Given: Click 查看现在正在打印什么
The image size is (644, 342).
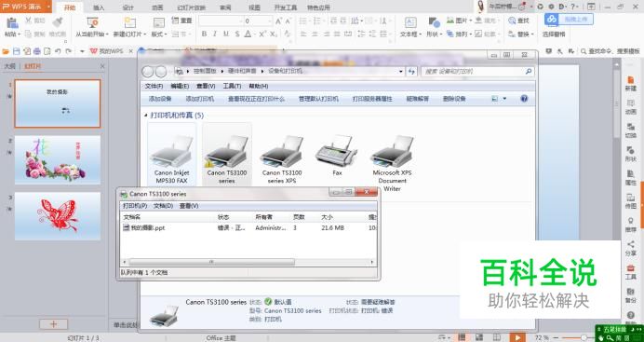Looking at the screenshot, I should (256, 99).
